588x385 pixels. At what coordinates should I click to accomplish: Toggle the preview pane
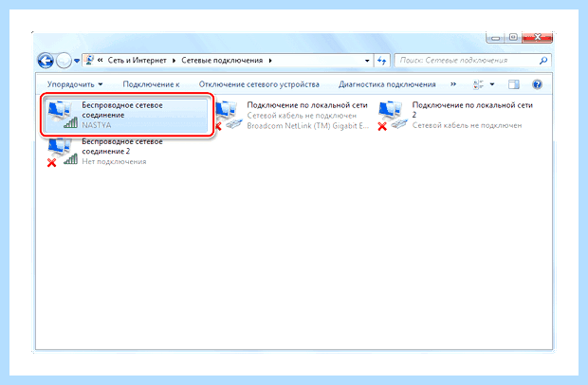[x=513, y=84]
